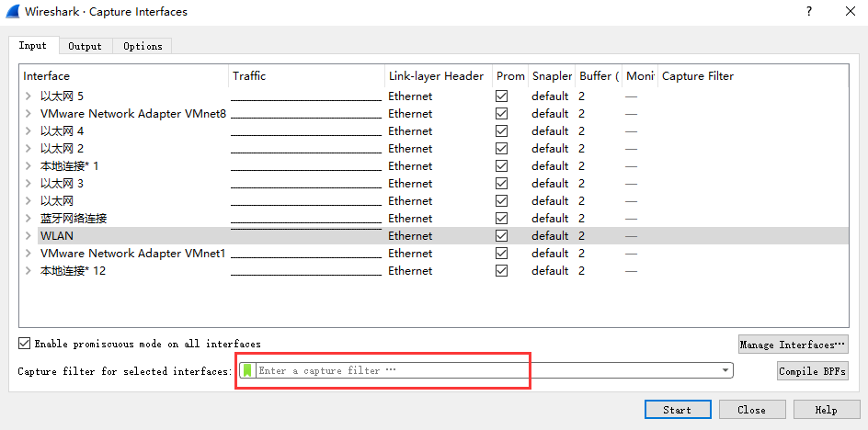Switch to the Options tab
Image resolution: width=868 pixels, height=430 pixels.
(143, 46)
